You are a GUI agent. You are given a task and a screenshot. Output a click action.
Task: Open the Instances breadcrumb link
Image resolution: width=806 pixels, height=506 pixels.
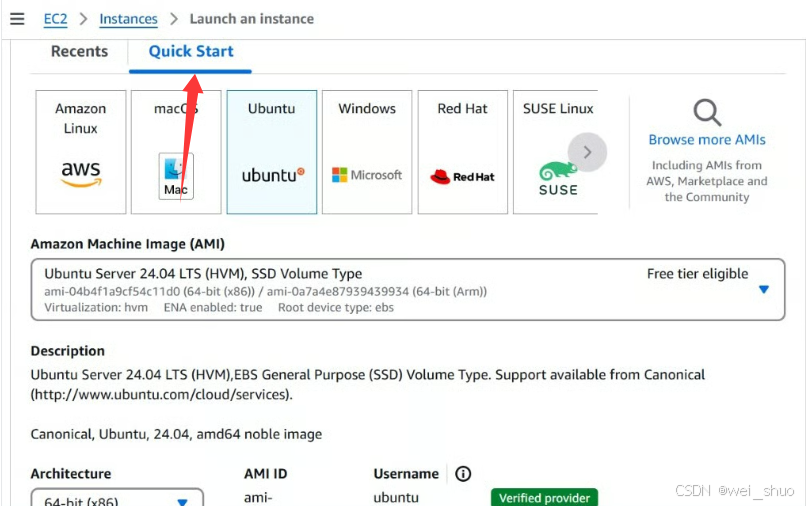(x=129, y=19)
